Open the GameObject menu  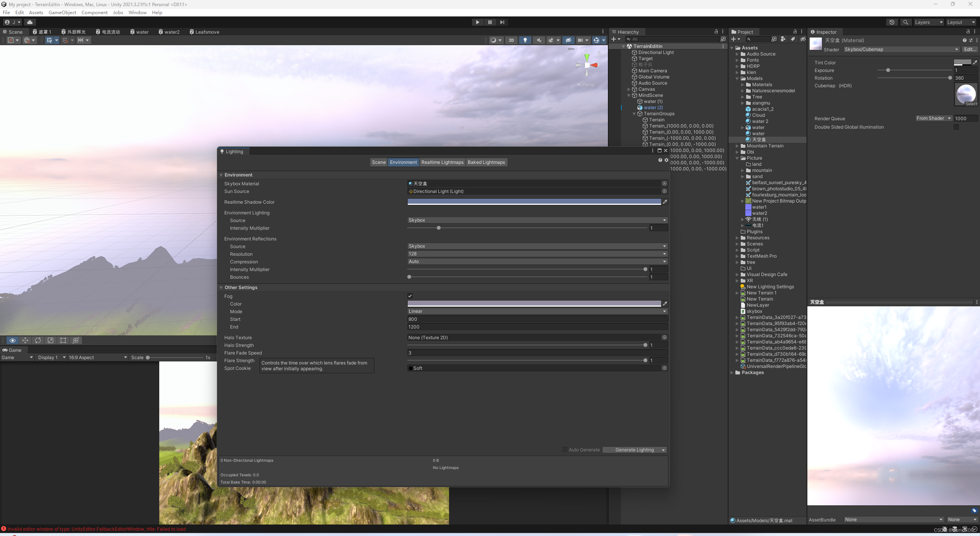tap(62, 12)
